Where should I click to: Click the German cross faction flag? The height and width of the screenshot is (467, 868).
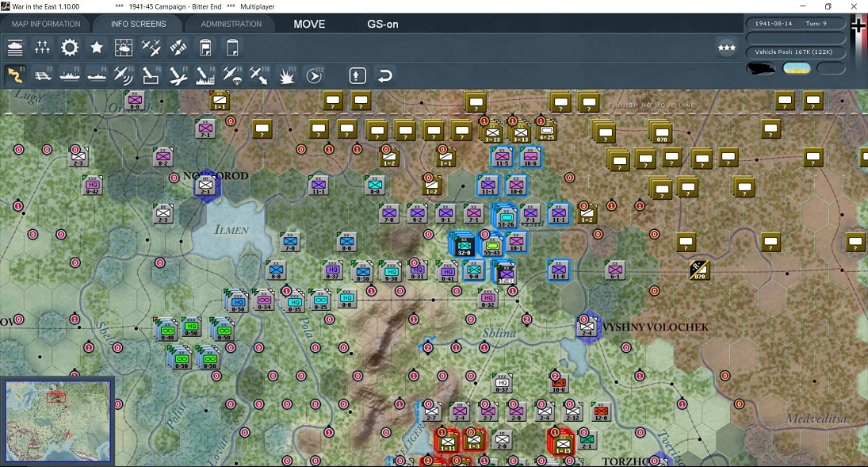[x=858, y=25]
